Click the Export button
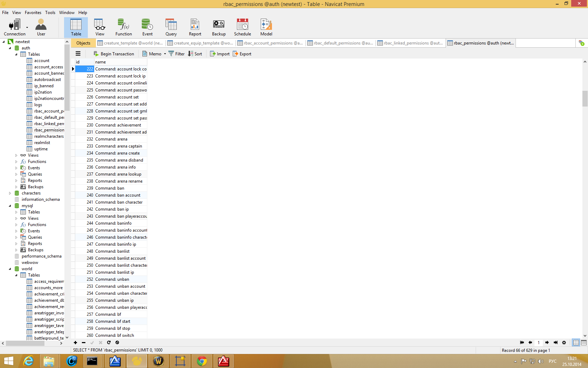The width and height of the screenshot is (588, 368). tap(242, 54)
